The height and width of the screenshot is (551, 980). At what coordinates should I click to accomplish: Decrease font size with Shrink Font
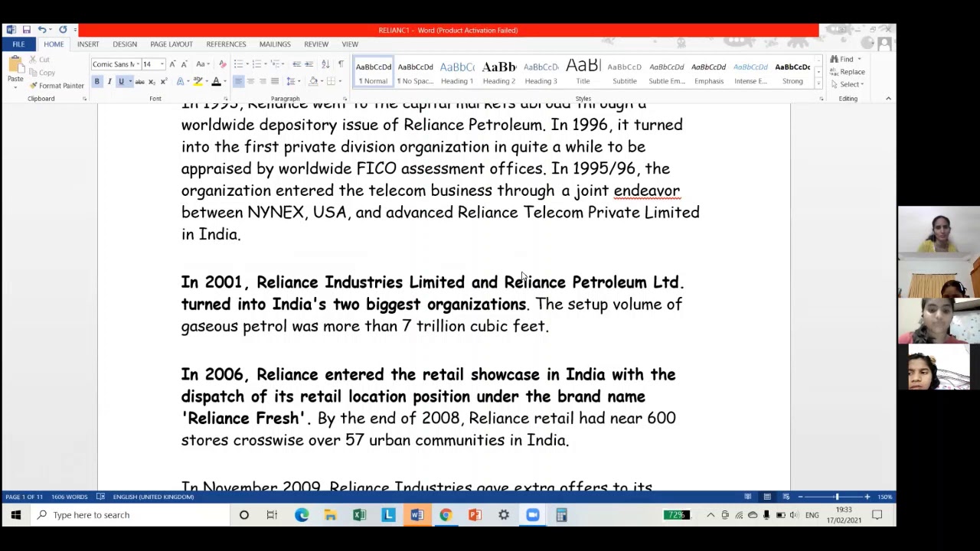click(x=184, y=64)
